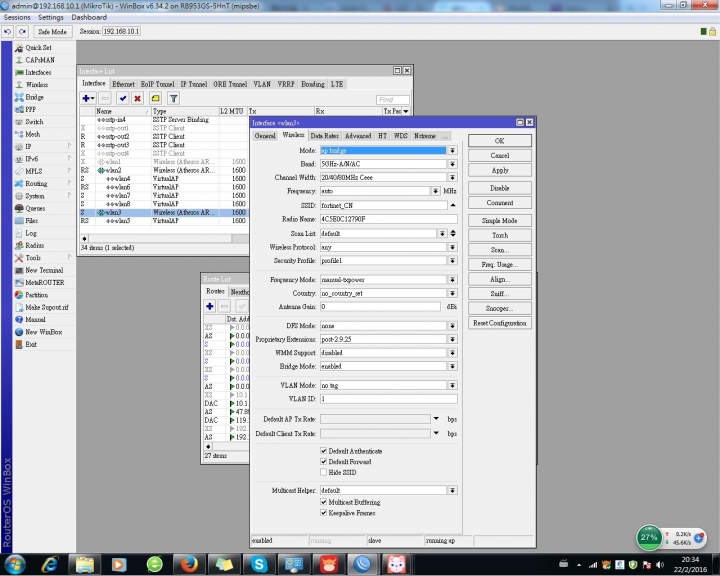The image size is (720, 576).
Task: Open the Country dropdown arrow
Action: [452, 293]
